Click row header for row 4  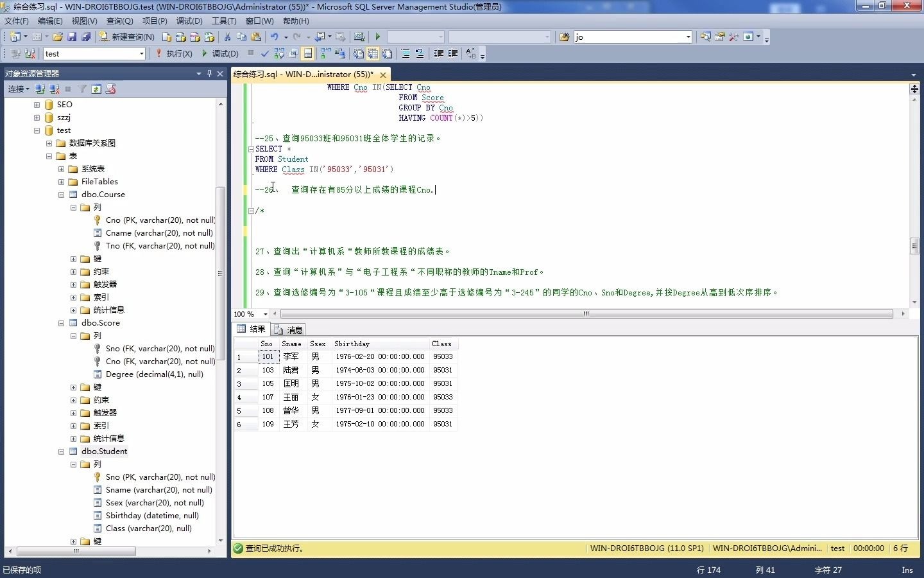coord(246,398)
